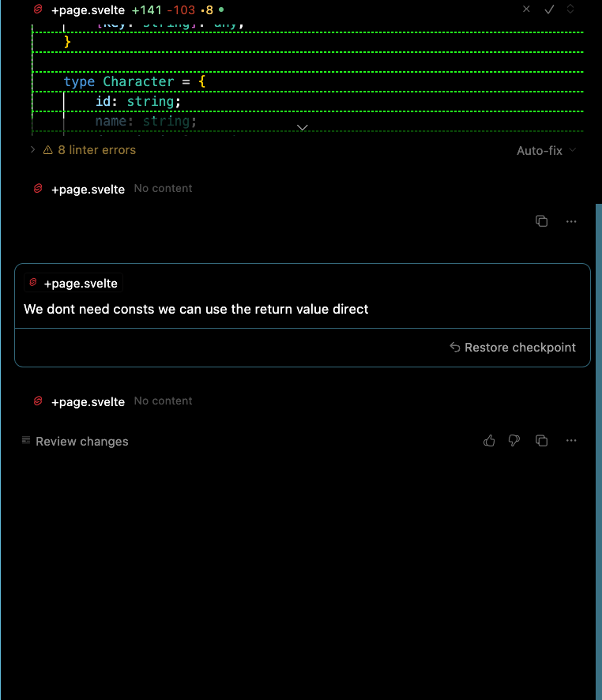Open Review changes
The image size is (602, 700).
tap(75, 442)
